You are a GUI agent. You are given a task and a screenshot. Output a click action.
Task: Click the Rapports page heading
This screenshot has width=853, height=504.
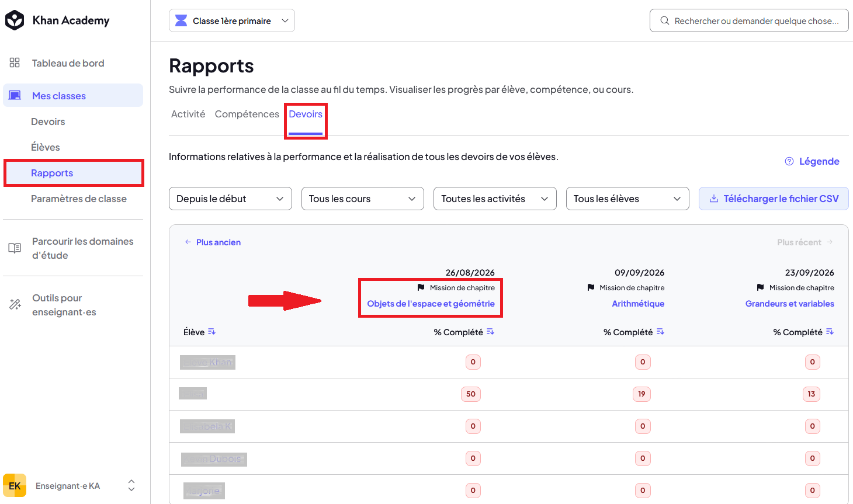click(211, 66)
